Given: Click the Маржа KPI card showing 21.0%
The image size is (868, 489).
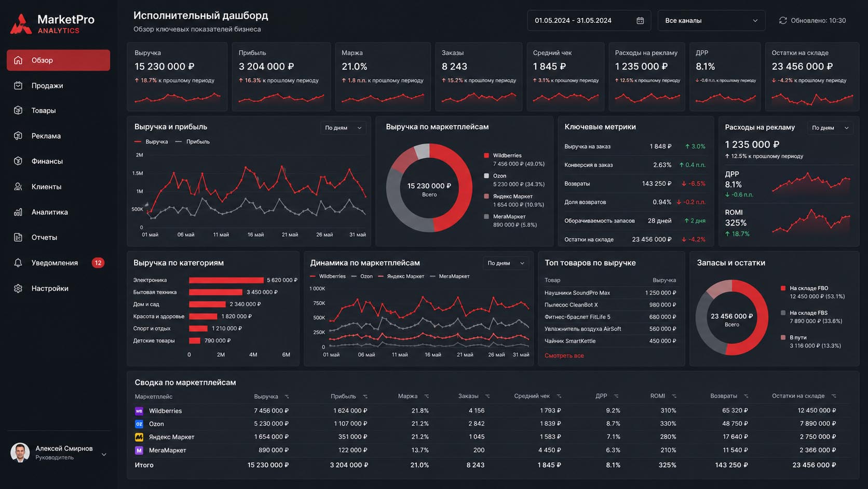Looking at the screenshot, I should pos(383,77).
